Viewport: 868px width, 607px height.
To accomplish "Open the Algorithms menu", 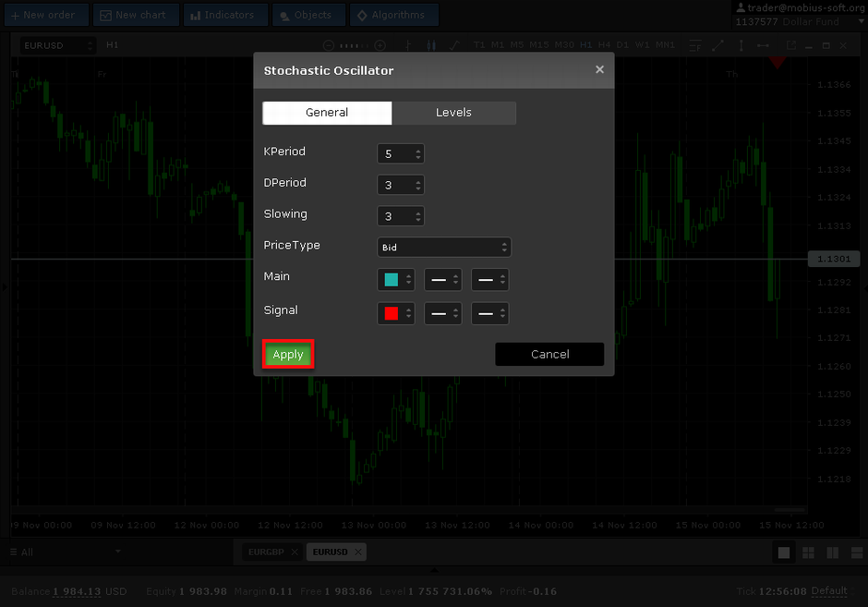I will pyautogui.click(x=394, y=15).
